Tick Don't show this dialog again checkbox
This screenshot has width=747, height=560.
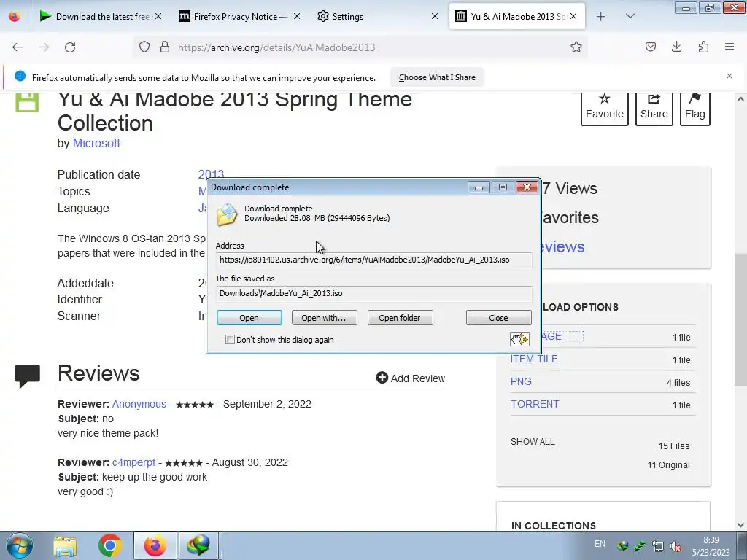pos(230,340)
